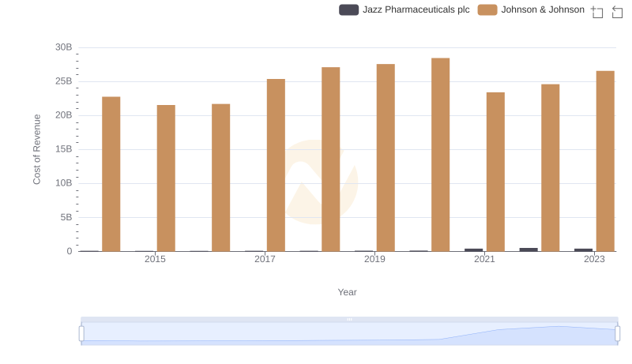Click the 2021 x-axis label
This screenshot has height=364, width=632.
point(484,259)
